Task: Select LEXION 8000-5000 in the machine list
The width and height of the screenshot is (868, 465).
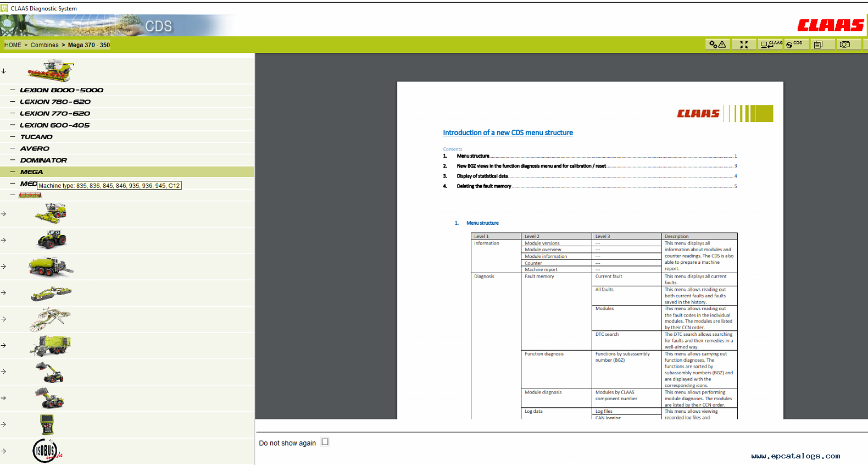Action: 62,90
